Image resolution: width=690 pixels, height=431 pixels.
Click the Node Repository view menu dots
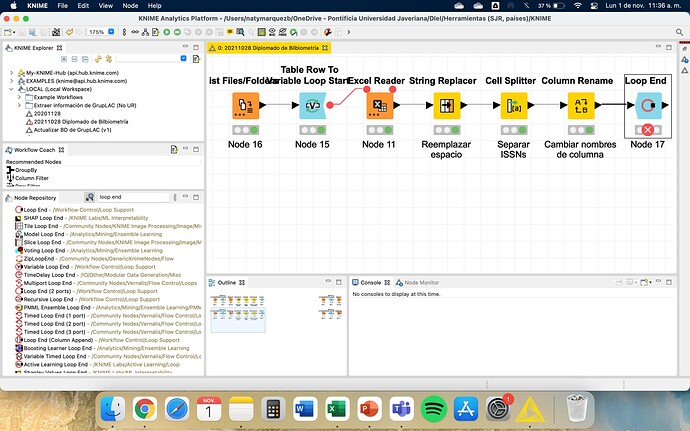click(175, 197)
